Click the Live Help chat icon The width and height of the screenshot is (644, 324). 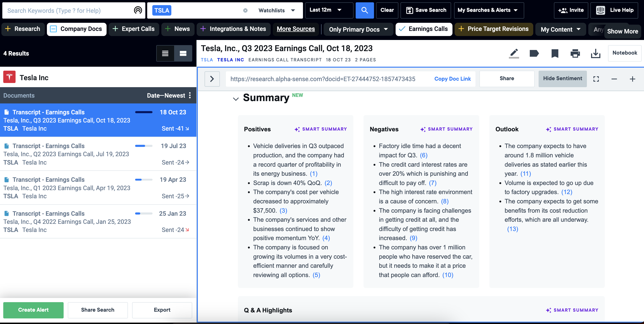[x=601, y=10]
